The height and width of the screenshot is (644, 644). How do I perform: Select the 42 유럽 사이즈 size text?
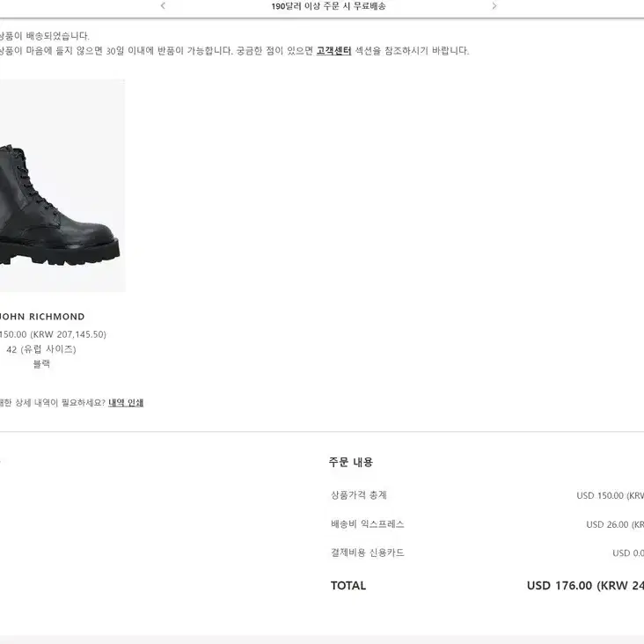tap(41, 349)
